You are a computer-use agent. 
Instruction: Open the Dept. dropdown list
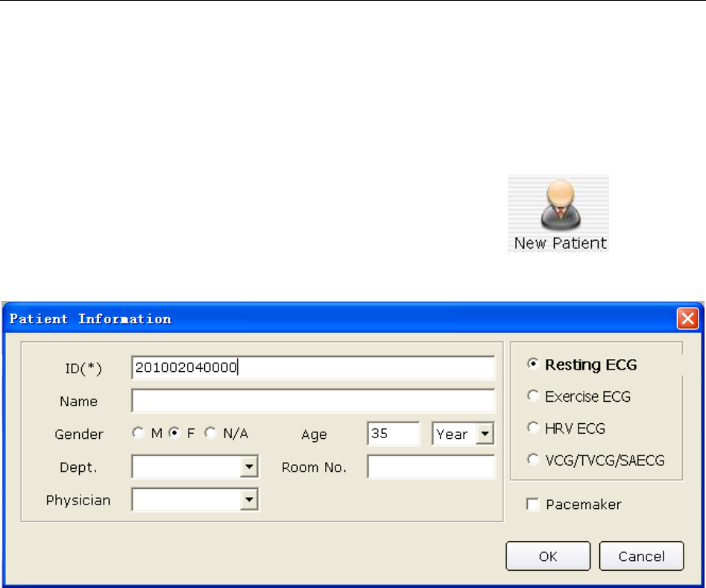(249, 467)
